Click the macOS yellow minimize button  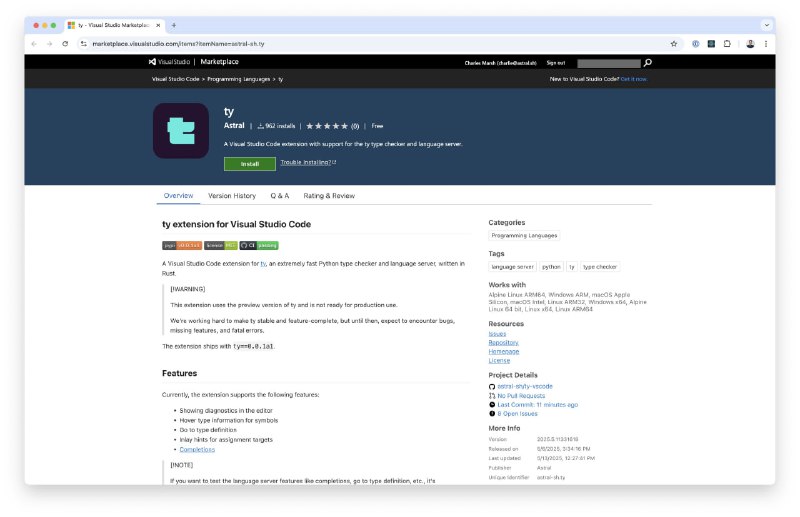coord(45,25)
